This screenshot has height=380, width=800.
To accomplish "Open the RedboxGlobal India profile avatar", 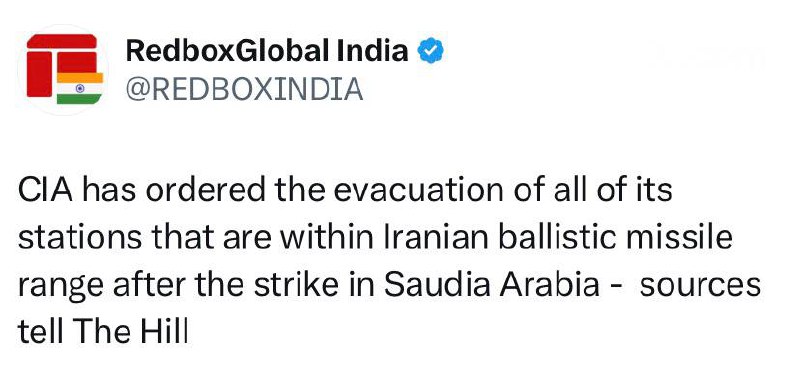I will pyautogui.click(x=63, y=70).
